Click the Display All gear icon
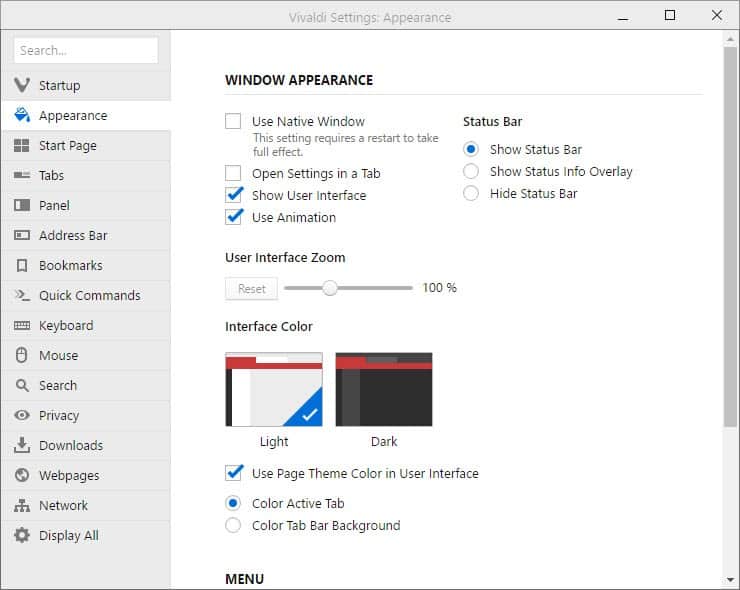 pyautogui.click(x=21, y=535)
